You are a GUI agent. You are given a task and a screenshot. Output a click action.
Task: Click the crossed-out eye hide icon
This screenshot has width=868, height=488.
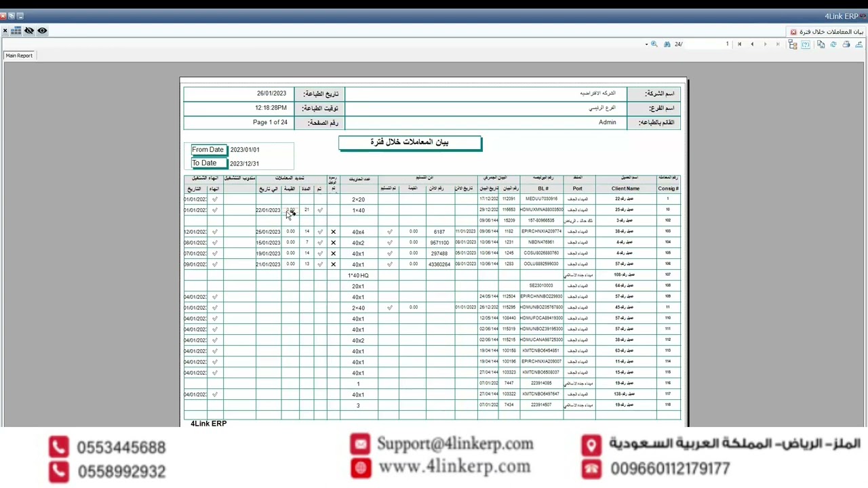click(29, 30)
